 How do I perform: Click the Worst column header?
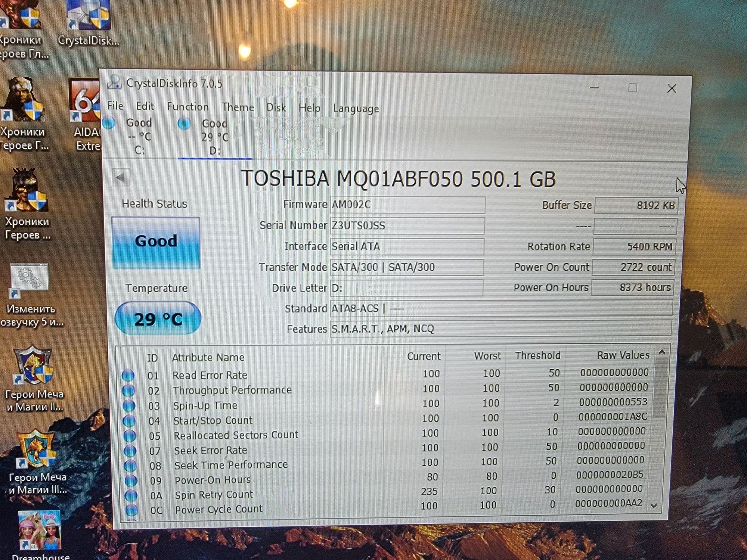[x=487, y=356]
